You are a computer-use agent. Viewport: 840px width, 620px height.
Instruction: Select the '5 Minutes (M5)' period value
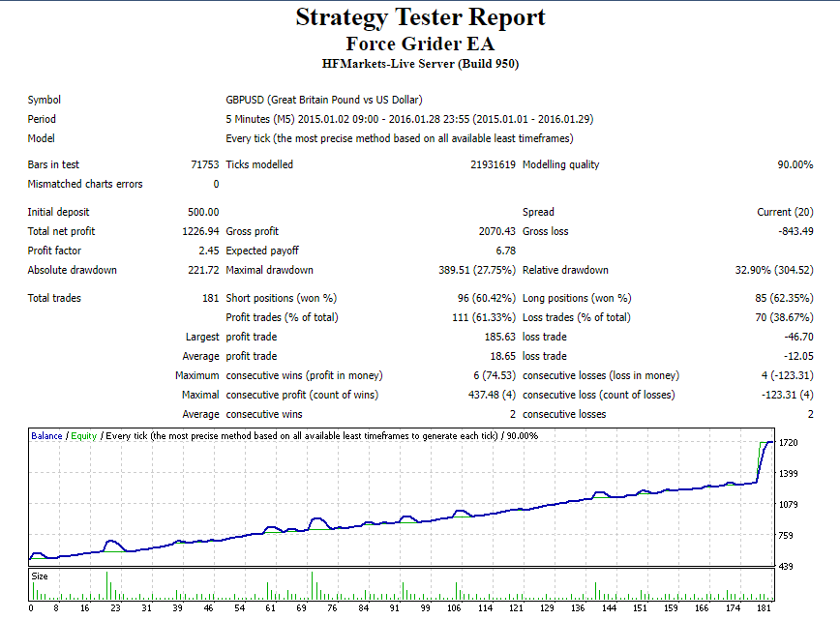click(x=259, y=119)
